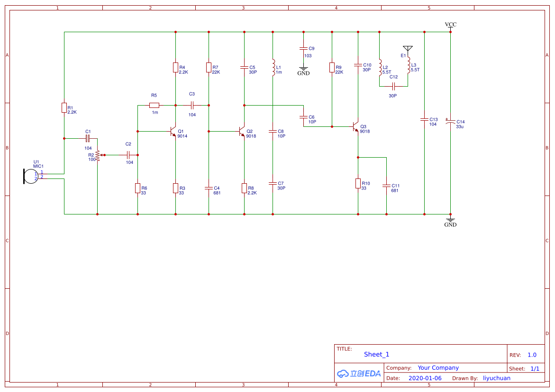
Task: Click the revision value "1.0"
Action: click(x=532, y=355)
